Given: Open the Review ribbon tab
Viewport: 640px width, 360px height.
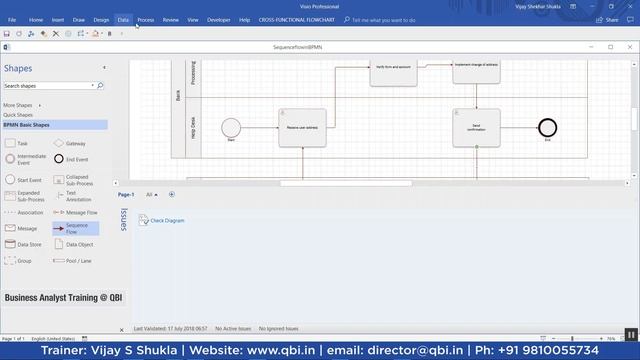Looking at the screenshot, I should 171,20.
